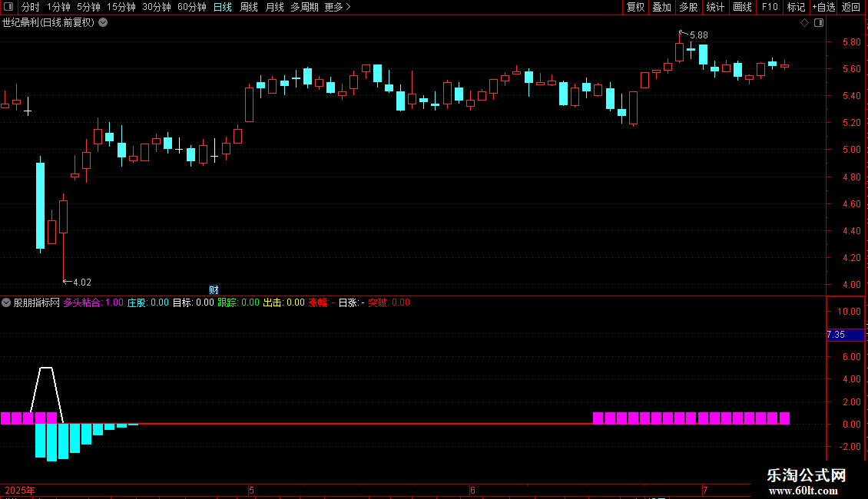Click the diamond icon at chart top-right
Viewport: 868px width, 499px height.
click(x=804, y=23)
